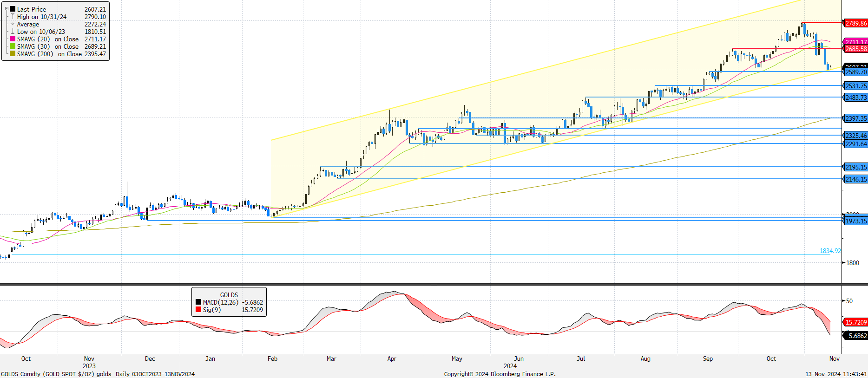This screenshot has height=378, width=868.
Task: Click the Low value 1810.51
Action: coord(95,32)
